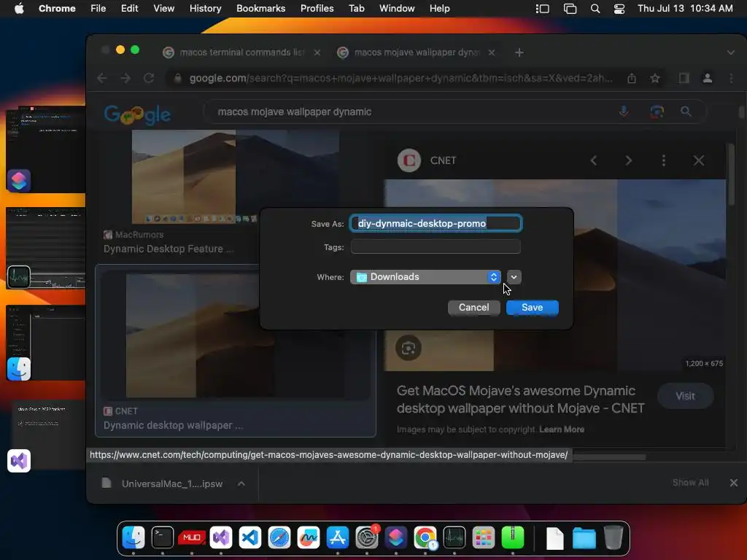Click the Visit button for CNET
The width and height of the screenshot is (747, 560).
click(685, 396)
